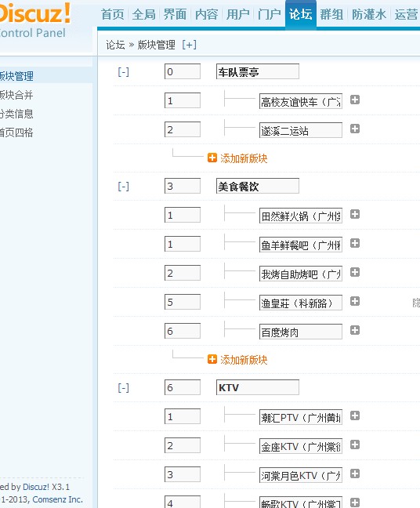Expand the [+] next to 版块管理 breadcrumb
420x508 pixels.
[x=189, y=45]
